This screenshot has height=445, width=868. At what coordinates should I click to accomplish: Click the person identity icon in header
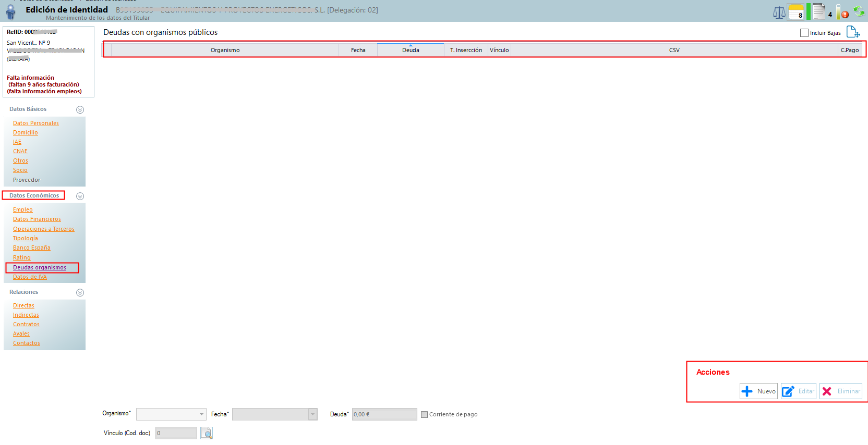(10, 11)
